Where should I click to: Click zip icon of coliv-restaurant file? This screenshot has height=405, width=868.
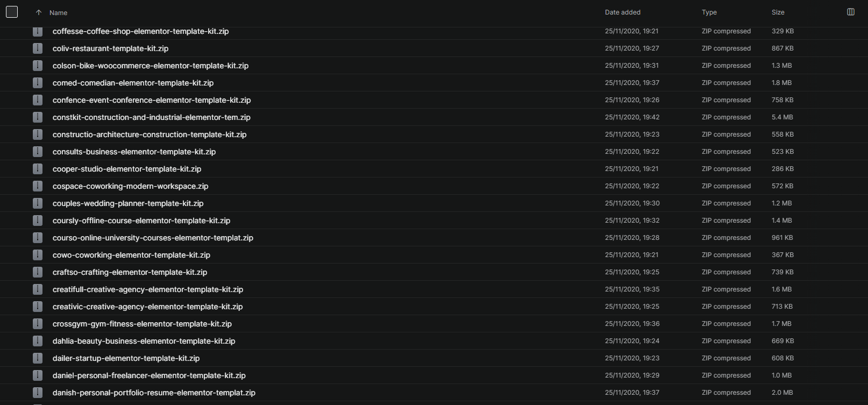coord(38,48)
